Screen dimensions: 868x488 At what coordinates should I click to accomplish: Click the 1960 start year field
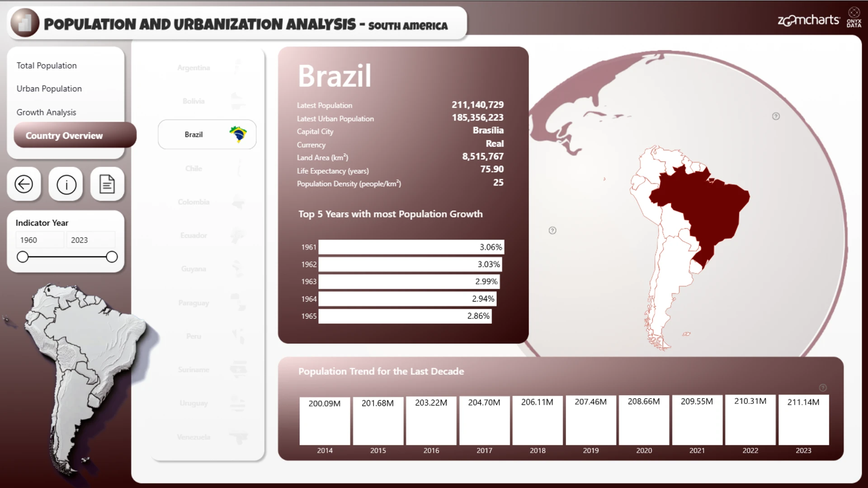[40, 240]
